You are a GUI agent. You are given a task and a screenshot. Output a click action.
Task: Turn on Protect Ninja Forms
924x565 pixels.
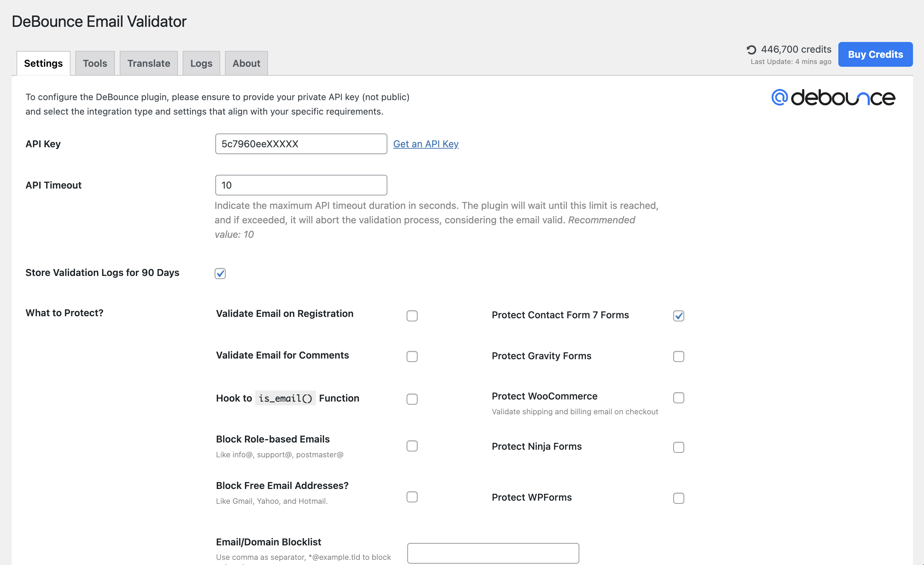point(679,447)
